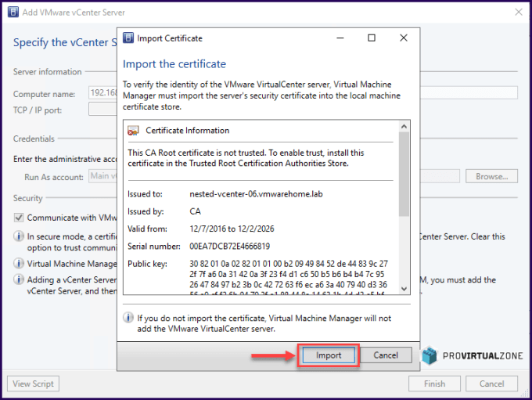Viewport: 532px width, 400px height.
Task: Click the Certificate Information heading
Action: pos(187,131)
